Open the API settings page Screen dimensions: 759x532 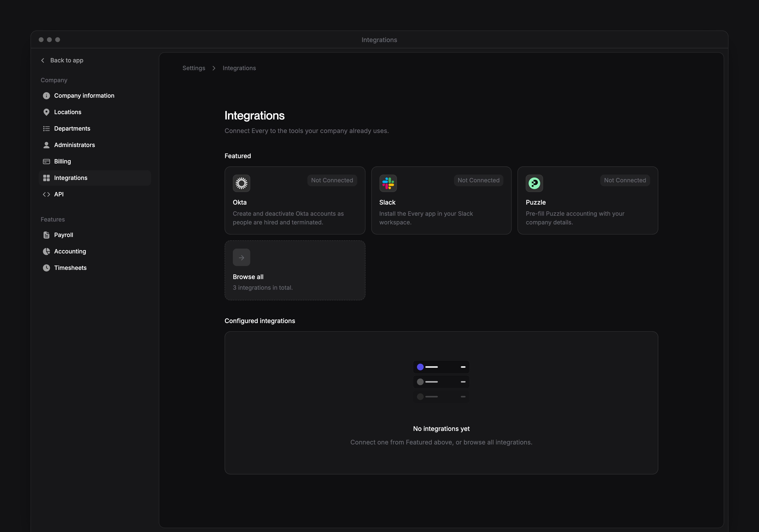coord(95,194)
